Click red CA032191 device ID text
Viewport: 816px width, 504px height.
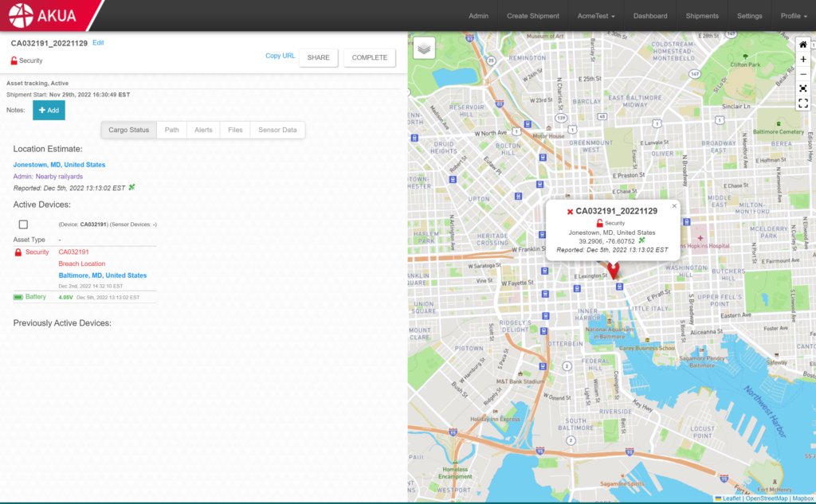pyautogui.click(x=73, y=252)
